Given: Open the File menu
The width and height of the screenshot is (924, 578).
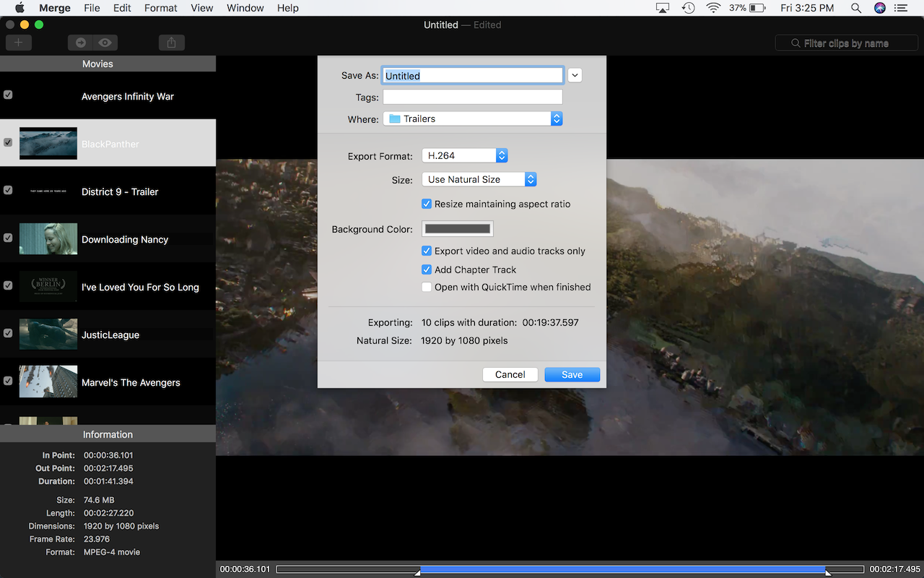Looking at the screenshot, I should [x=92, y=8].
